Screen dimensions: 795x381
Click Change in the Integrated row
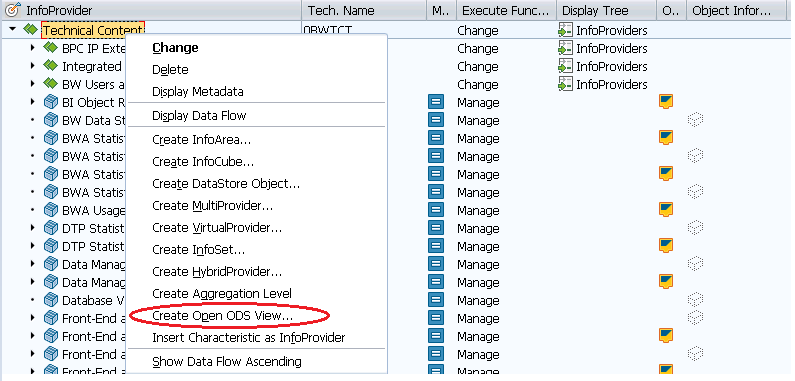[x=478, y=66]
